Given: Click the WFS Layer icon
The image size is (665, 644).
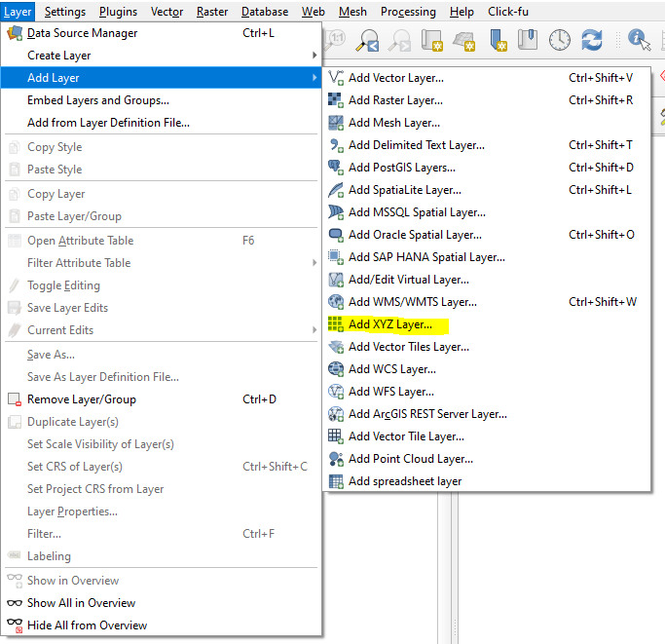Looking at the screenshot, I should (x=336, y=392).
